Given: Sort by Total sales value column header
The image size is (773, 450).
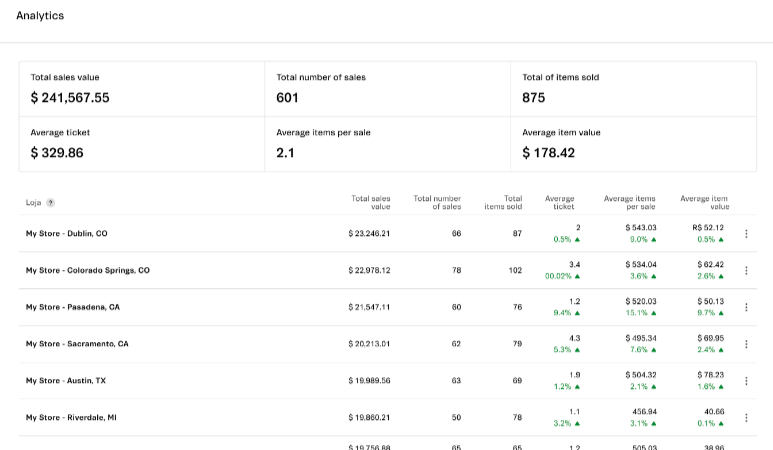Looking at the screenshot, I should [x=370, y=203].
